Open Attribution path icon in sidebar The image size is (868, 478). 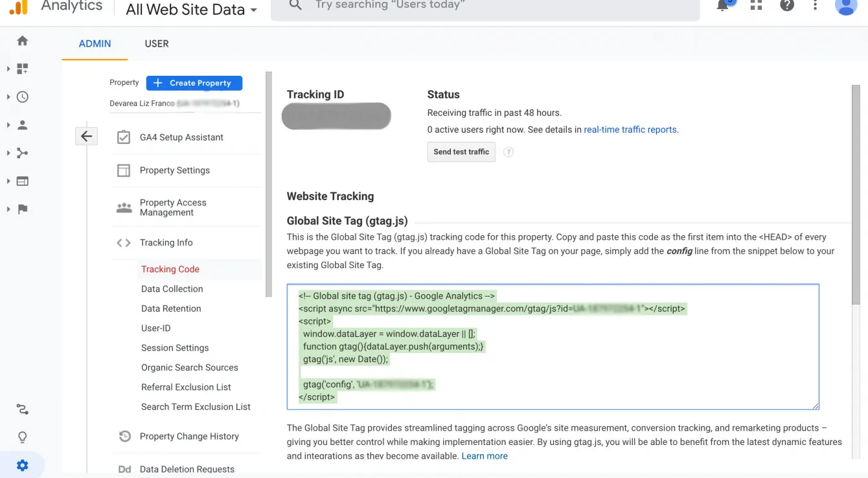tap(23, 409)
